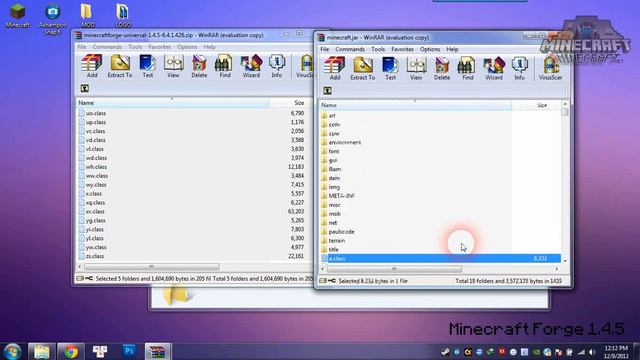Click vertical scrollbar up arrow in minecraft.jar

(565, 104)
